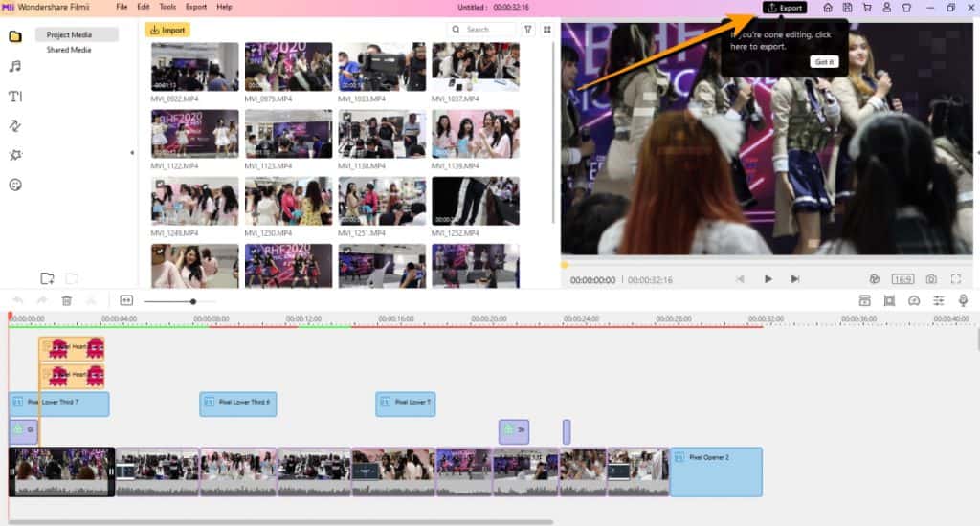980x526 pixels.
Task: Record voiceover using the microphone icon
Action: click(963, 300)
